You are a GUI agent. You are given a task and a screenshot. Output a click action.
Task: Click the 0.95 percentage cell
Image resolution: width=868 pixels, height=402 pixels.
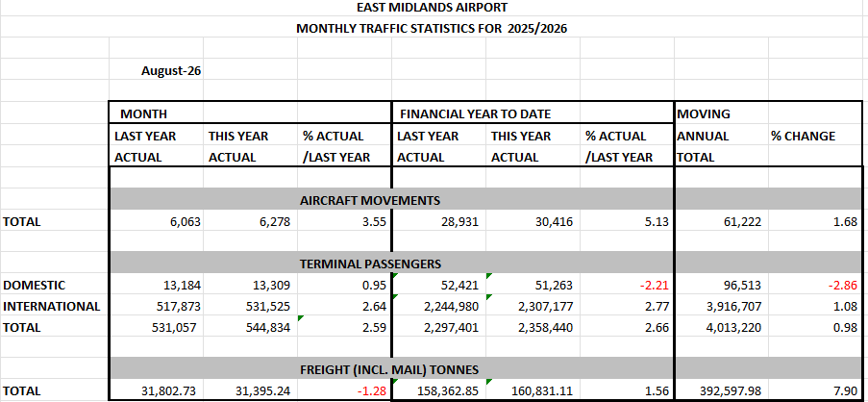click(x=375, y=286)
